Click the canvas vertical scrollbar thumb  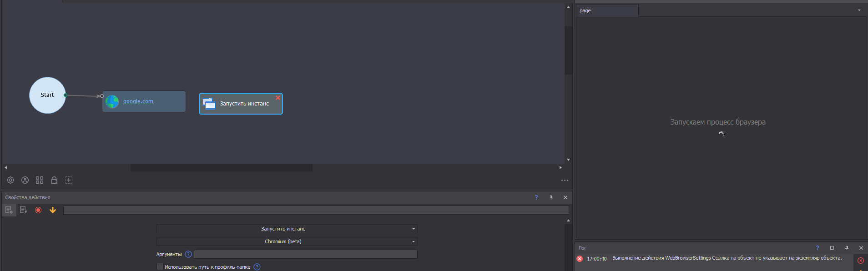coord(568,50)
